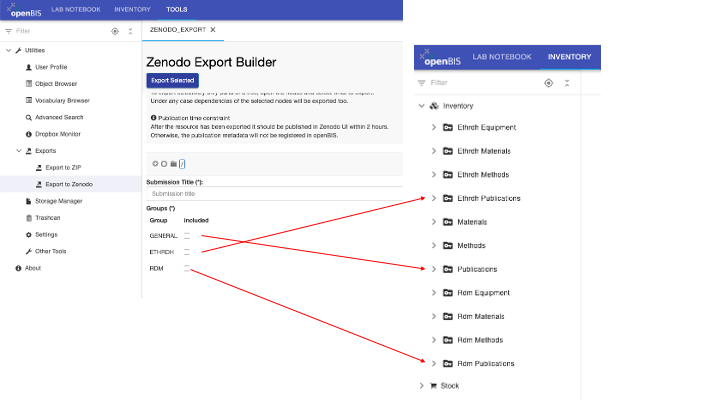Click the root path slash link

tap(182, 164)
